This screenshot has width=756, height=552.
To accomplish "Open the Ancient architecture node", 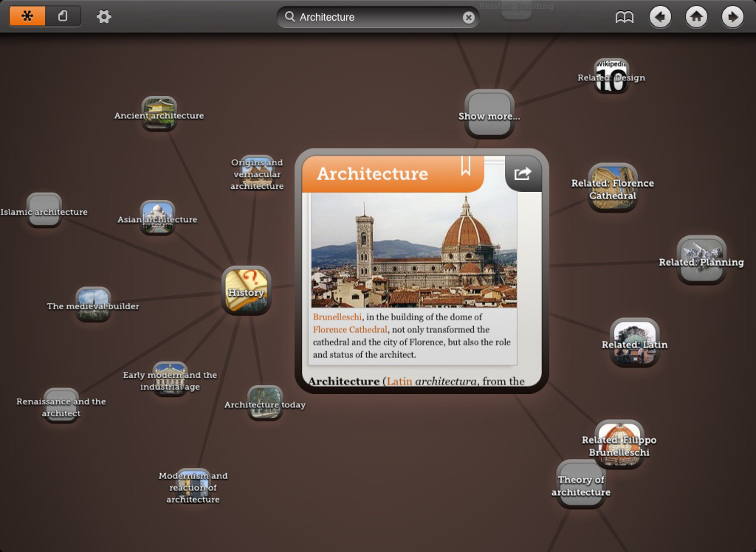I will tap(159, 114).
